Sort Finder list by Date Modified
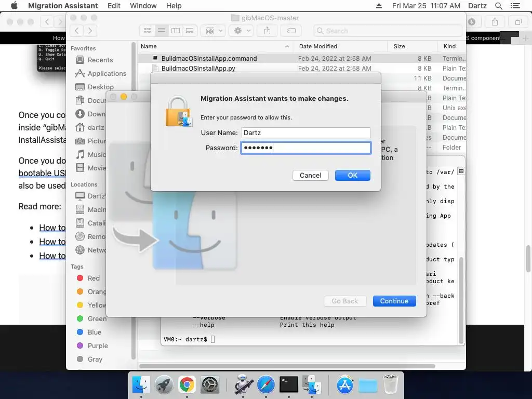 [340, 46]
